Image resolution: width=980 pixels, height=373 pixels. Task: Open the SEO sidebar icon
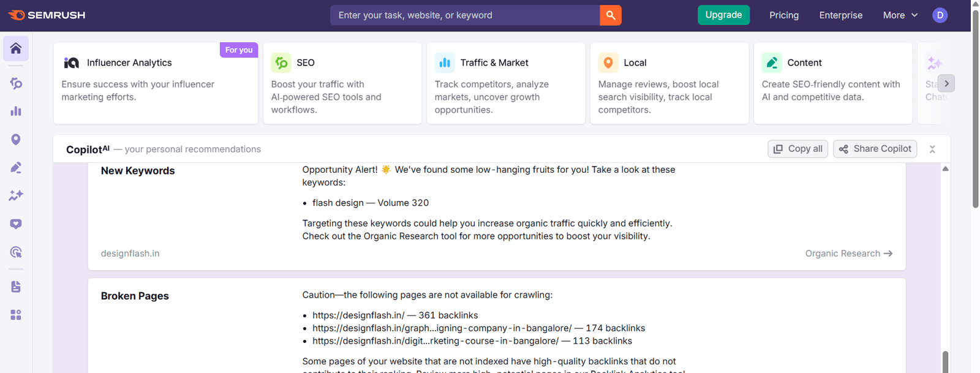[16, 83]
